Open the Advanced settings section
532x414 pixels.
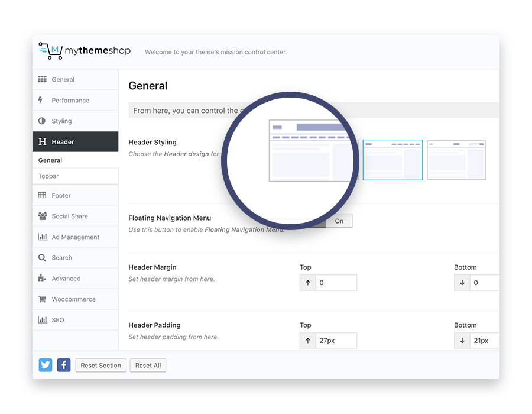(x=75, y=278)
